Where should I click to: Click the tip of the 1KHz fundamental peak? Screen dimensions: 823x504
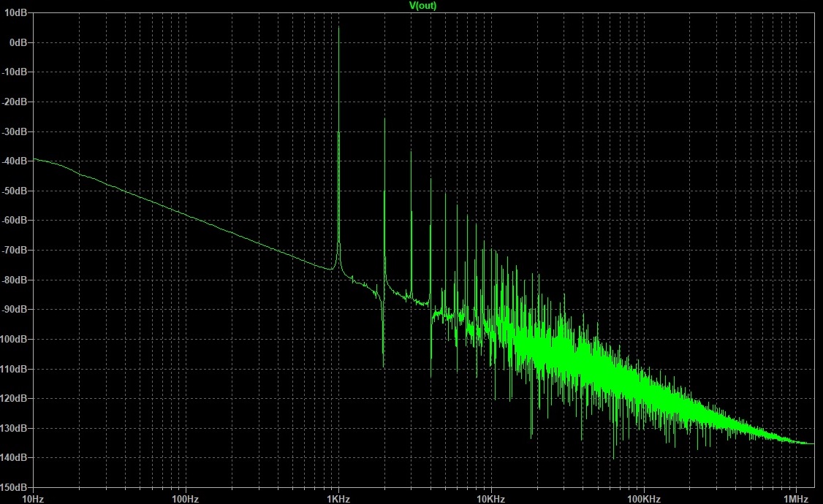point(338,28)
